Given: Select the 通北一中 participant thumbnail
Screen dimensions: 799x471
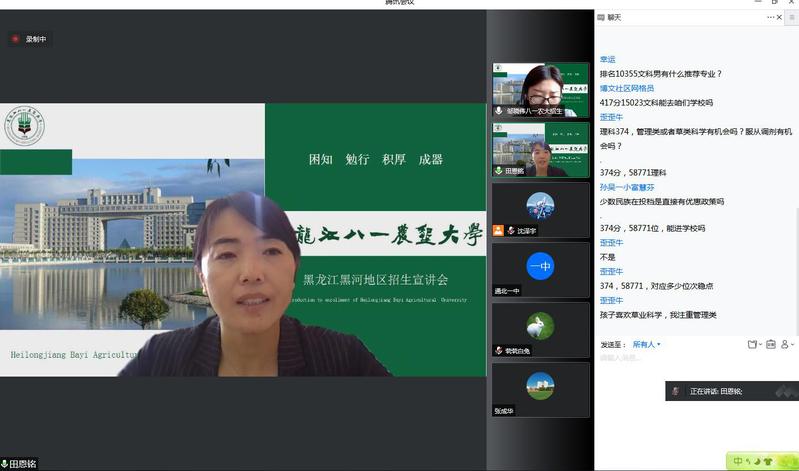Looking at the screenshot, I should [540, 270].
